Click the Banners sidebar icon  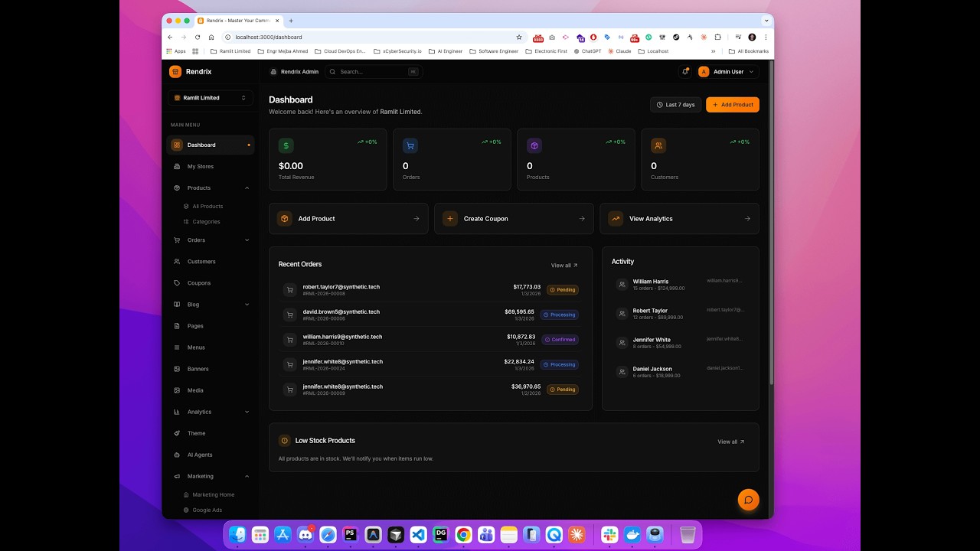(x=177, y=369)
